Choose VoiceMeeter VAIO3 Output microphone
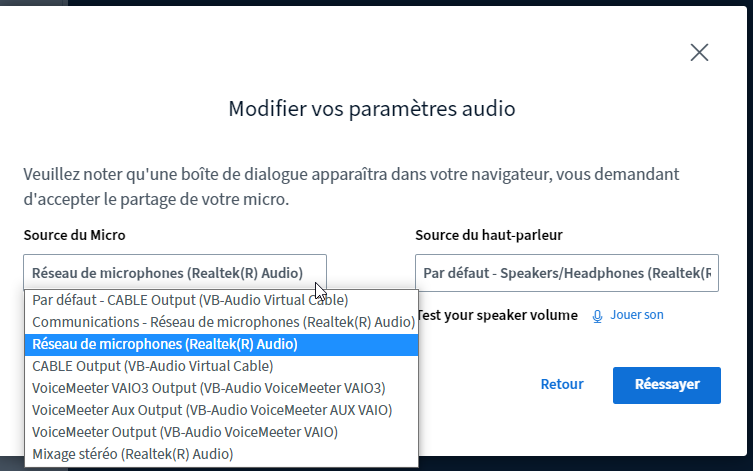The width and height of the screenshot is (753, 471). pyautogui.click(x=221, y=388)
